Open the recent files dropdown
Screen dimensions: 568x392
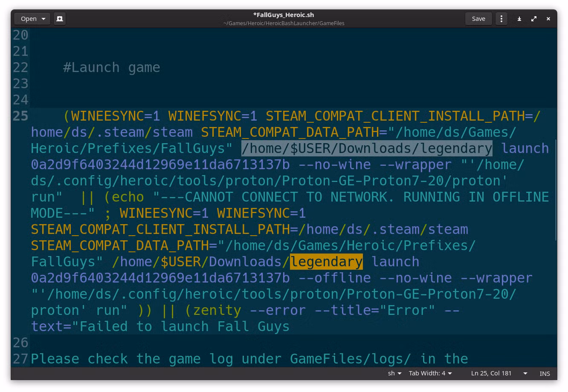pos(32,19)
